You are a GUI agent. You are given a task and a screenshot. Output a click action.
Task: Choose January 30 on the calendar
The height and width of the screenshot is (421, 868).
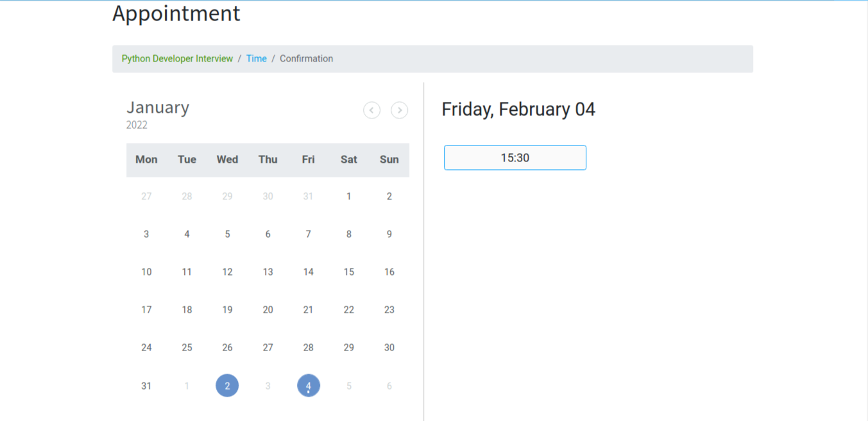[x=389, y=347]
